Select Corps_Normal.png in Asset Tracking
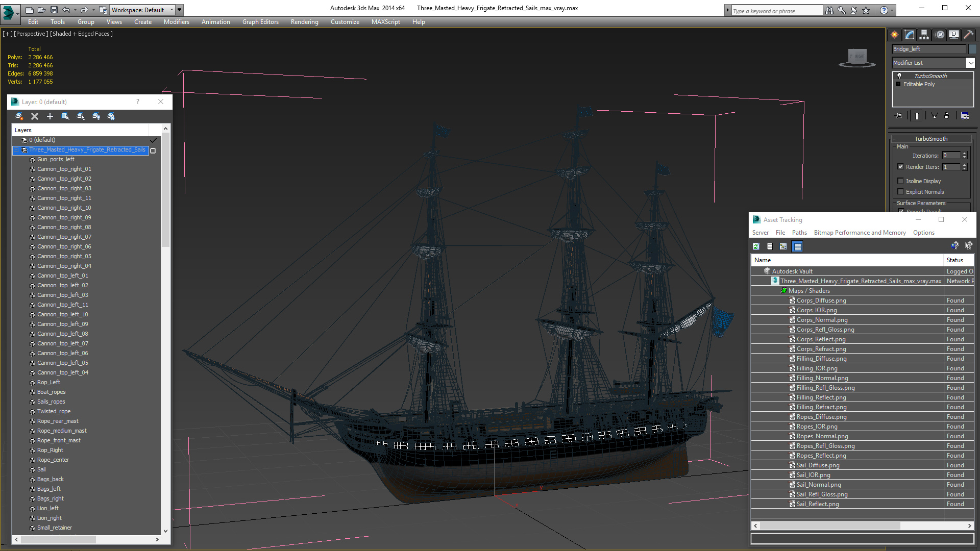Image resolution: width=980 pixels, height=551 pixels. pos(822,320)
